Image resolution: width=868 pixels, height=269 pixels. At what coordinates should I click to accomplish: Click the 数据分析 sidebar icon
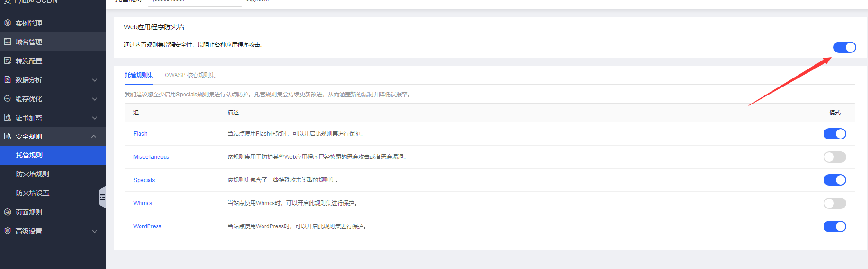coord(8,79)
